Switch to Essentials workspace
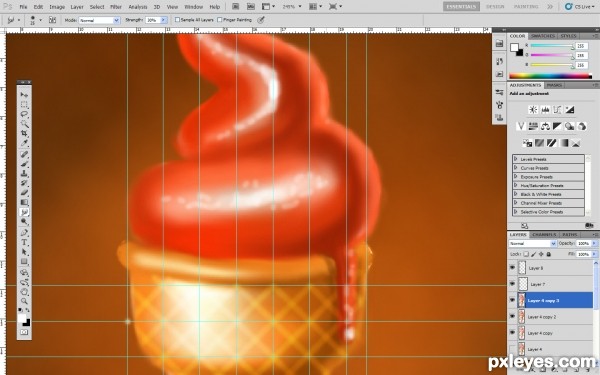Screen dimensions: 600x375 (461, 7)
